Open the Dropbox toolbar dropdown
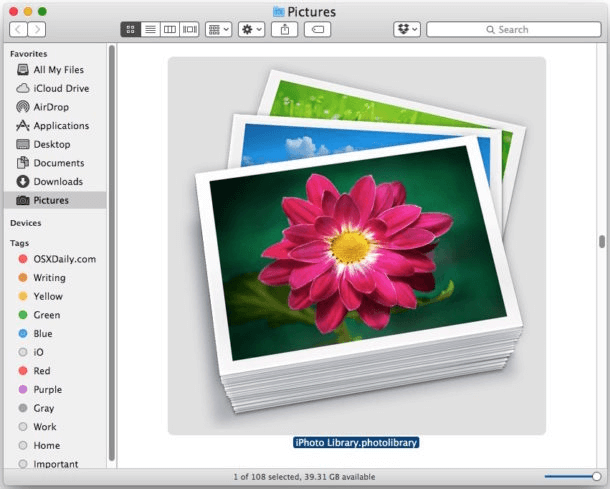The image size is (610, 489). click(x=408, y=30)
